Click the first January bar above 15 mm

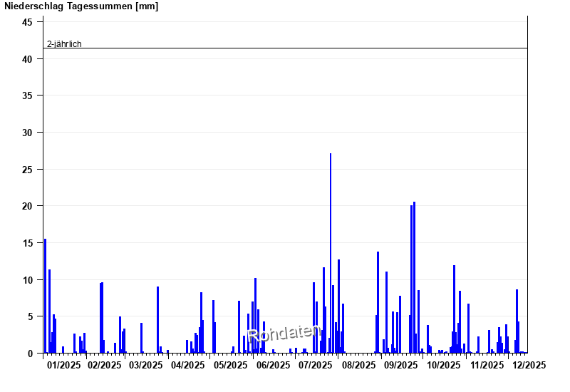[45, 296]
